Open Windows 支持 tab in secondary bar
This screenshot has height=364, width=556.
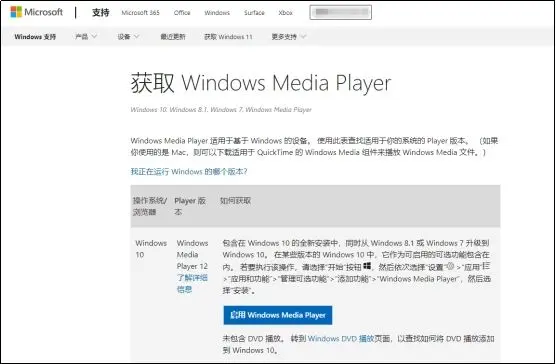(x=35, y=37)
